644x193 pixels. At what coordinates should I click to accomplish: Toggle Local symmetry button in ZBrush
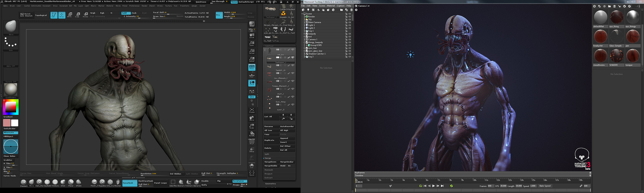(x=252, y=83)
